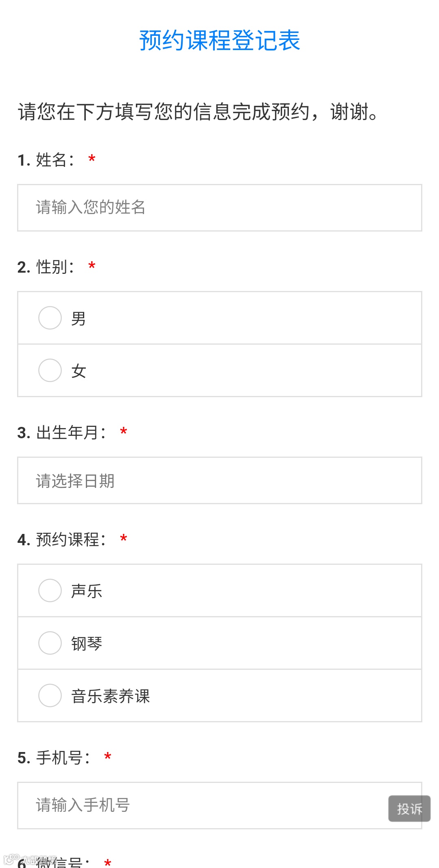Click the 1. 姓名 question label
The width and height of the screenshot is (439, 868).
coord(46,160)
